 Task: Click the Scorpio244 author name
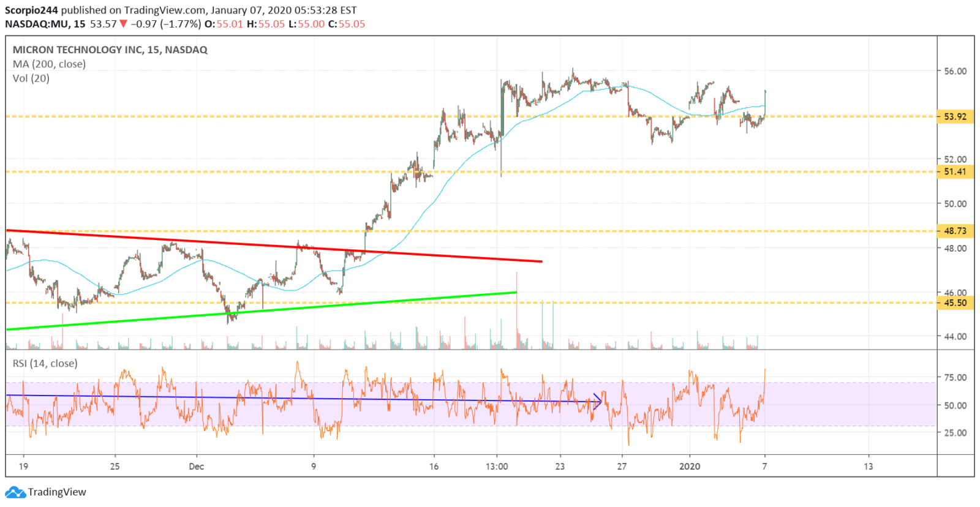coord(31,10)
